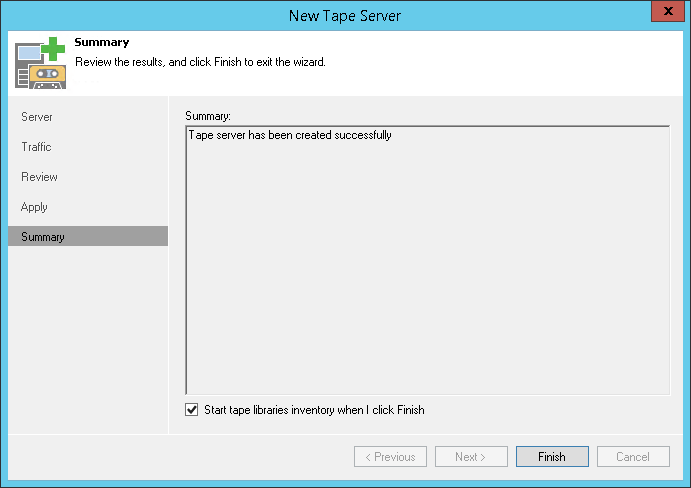Click the tape cassette icon in the header
Screen dimensions: 691x488
click(48, 75)
